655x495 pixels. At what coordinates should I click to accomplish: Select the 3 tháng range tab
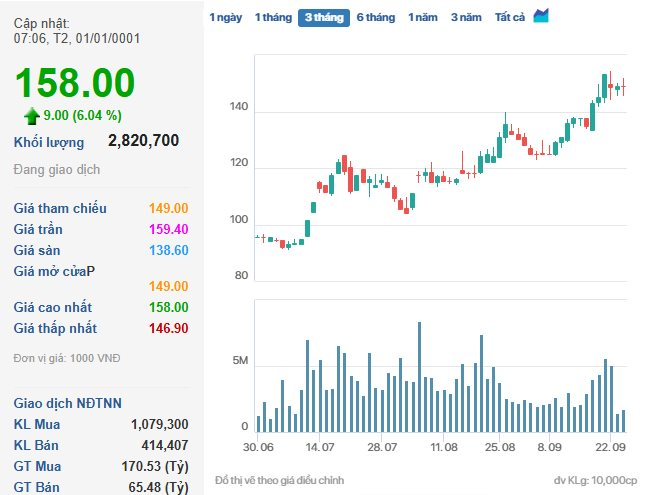pyautogui.click(x=323, y=17)
